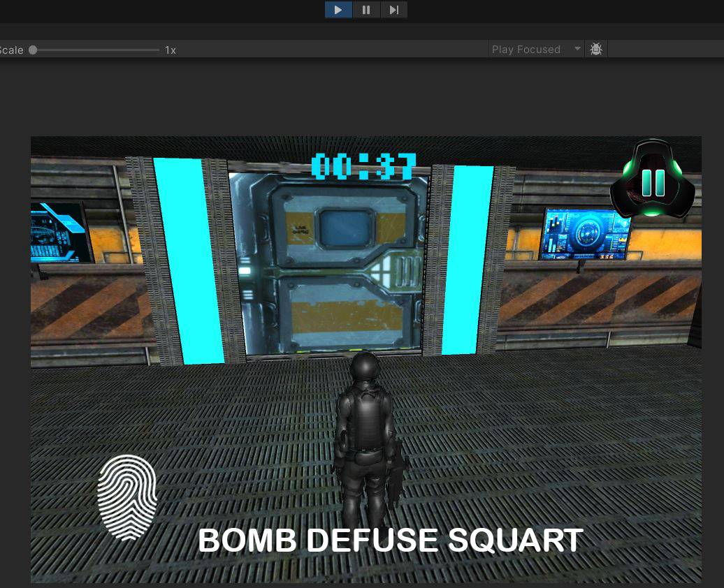Screen dimensions: 724x588
Task: Tap the green in-game pause icon
Action: coord(653,182)
